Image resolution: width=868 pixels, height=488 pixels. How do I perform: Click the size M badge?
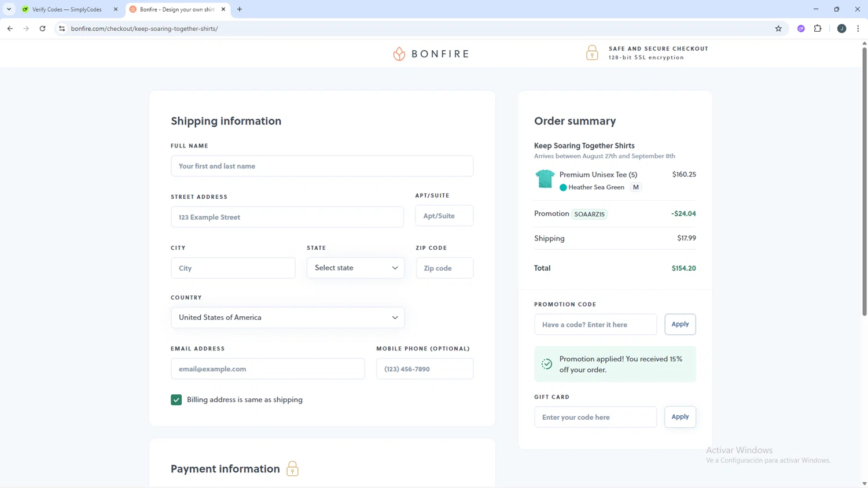pos(635,187)
